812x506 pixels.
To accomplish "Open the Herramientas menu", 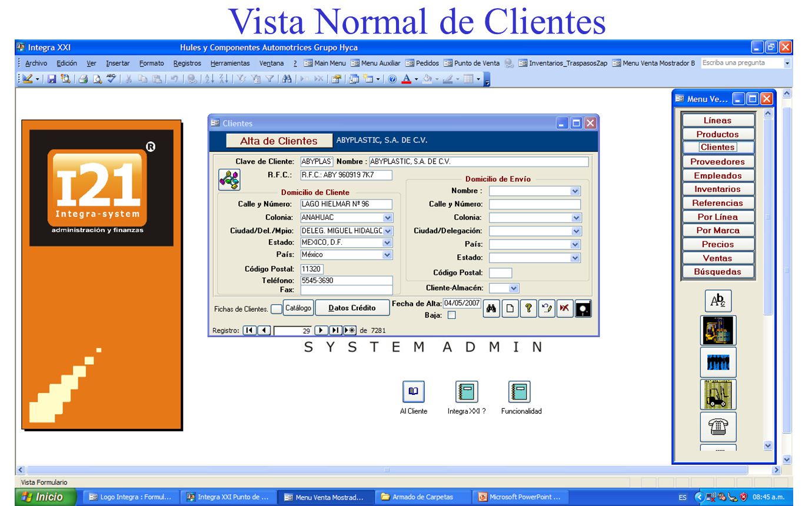I will click(x=230, y=63).
